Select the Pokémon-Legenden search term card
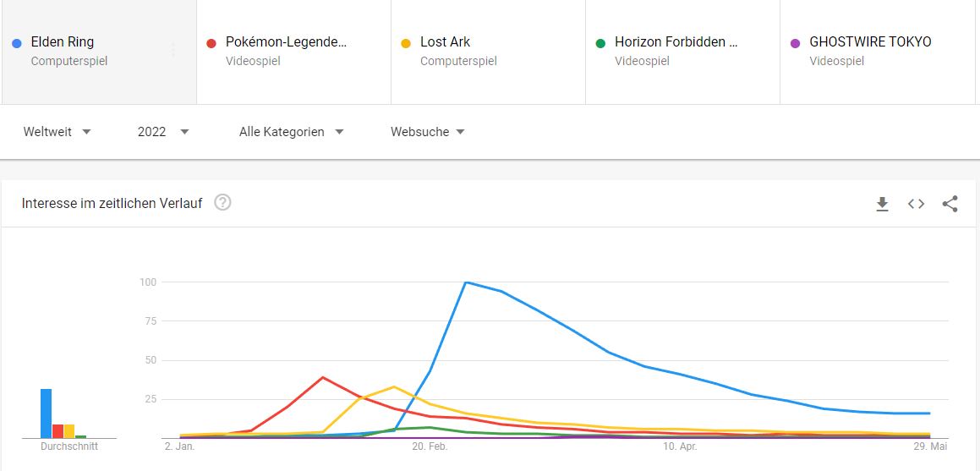Viewport: 980px width, 471px height. (293, 52)
